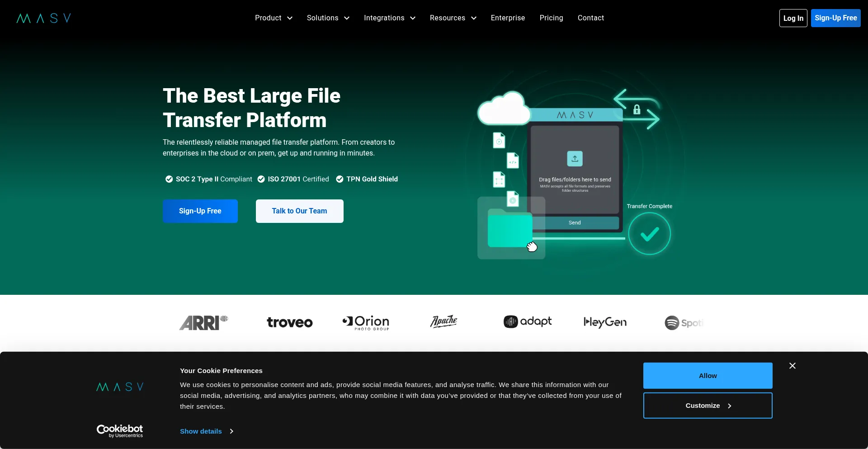
Task: Expand the Solutions dropdown chevron
Action: click(x=347, y=18)
